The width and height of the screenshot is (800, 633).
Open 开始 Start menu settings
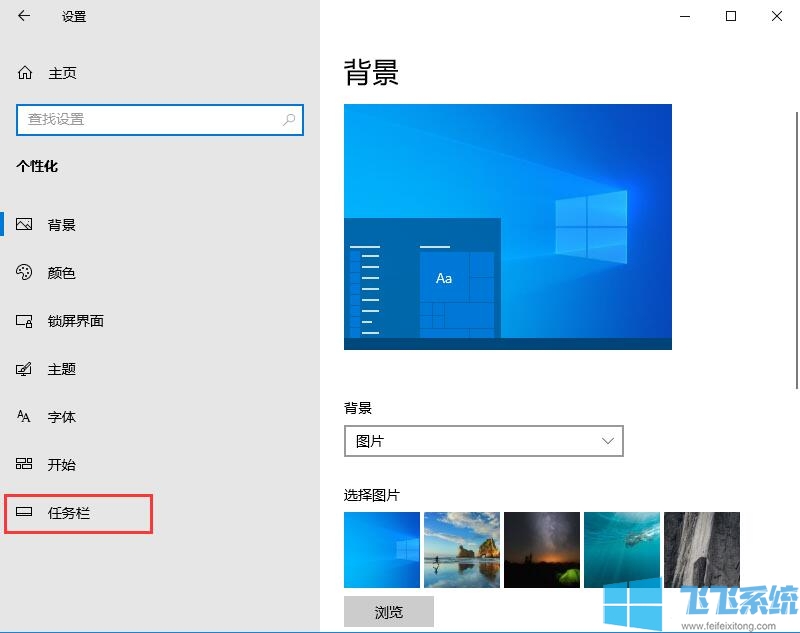[60, 464]
